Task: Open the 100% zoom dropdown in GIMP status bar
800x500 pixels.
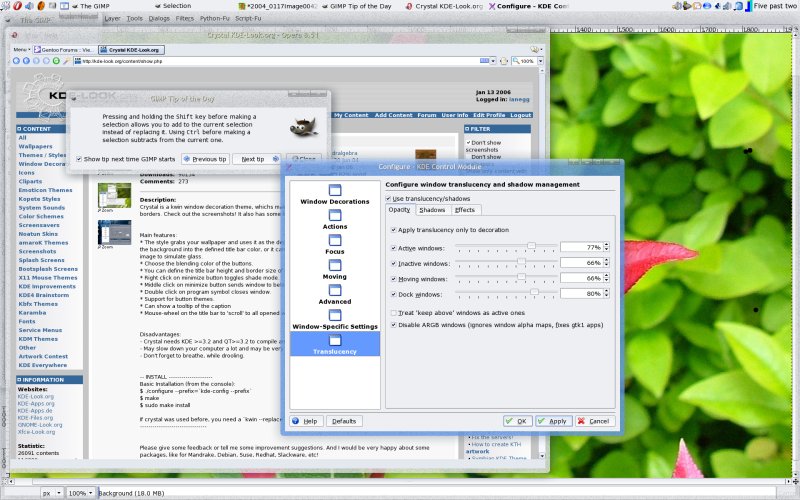Action: (x=81, y=493)
